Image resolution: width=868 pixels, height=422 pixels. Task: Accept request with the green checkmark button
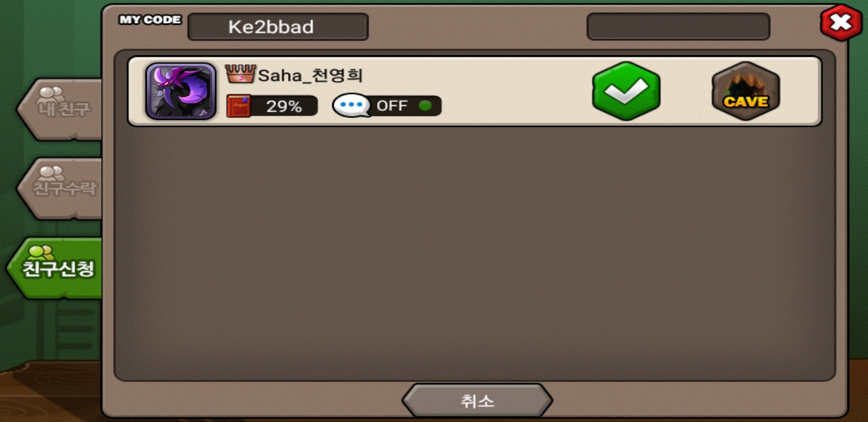click(x=626, y=91)
